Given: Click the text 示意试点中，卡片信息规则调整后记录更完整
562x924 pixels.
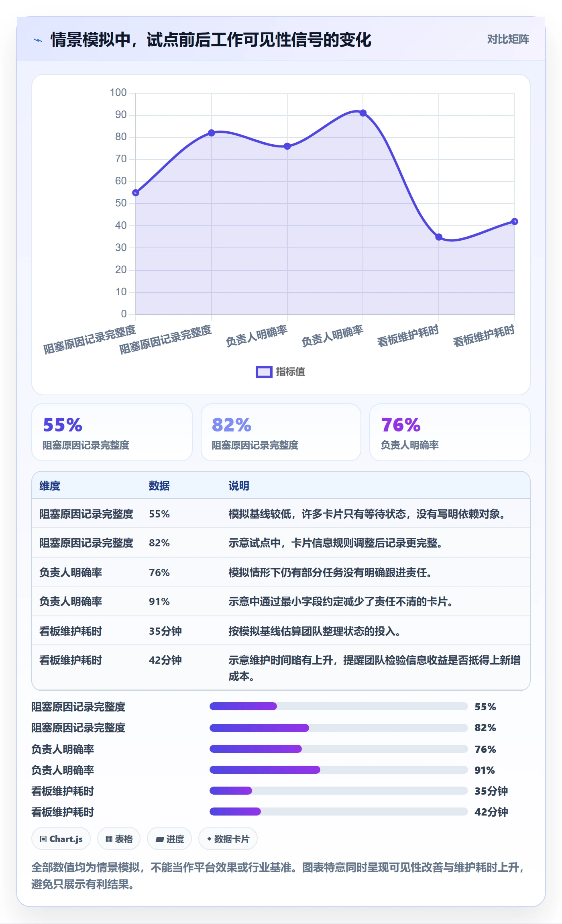Looking at the screenshot, I should (x=335, y=543).
